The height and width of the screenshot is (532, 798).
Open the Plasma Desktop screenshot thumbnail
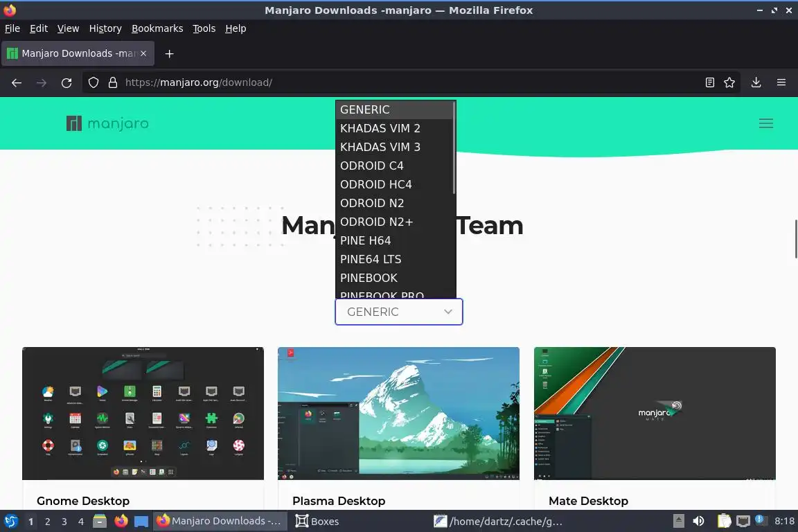click(x=398, y=414)
